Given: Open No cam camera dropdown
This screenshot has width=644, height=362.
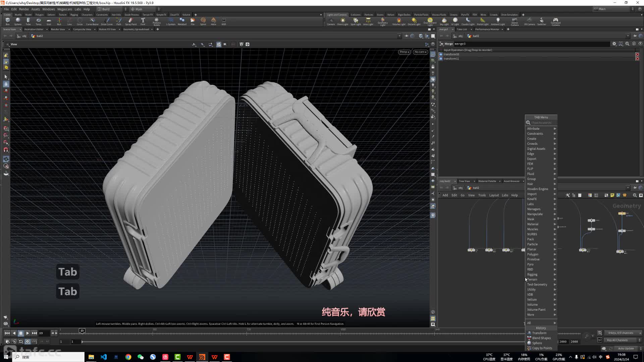Looking at the screenshot, I should (420, 52).
